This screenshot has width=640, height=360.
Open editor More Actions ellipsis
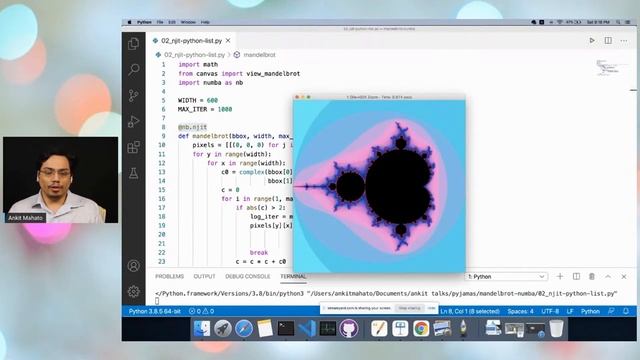[624, 40]
